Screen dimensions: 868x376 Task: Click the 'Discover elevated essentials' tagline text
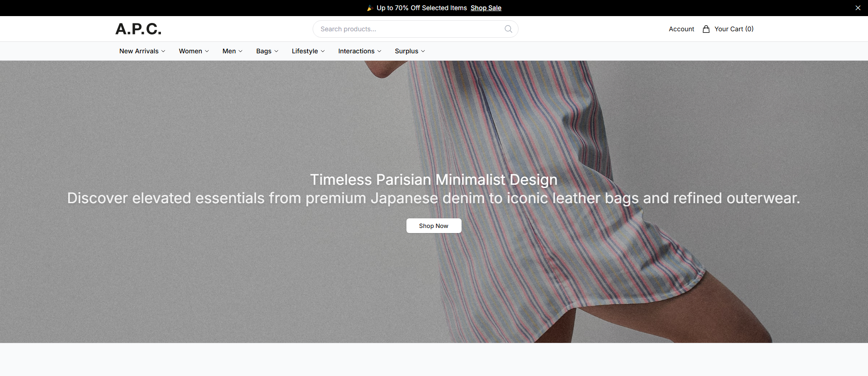pos(434,198)
